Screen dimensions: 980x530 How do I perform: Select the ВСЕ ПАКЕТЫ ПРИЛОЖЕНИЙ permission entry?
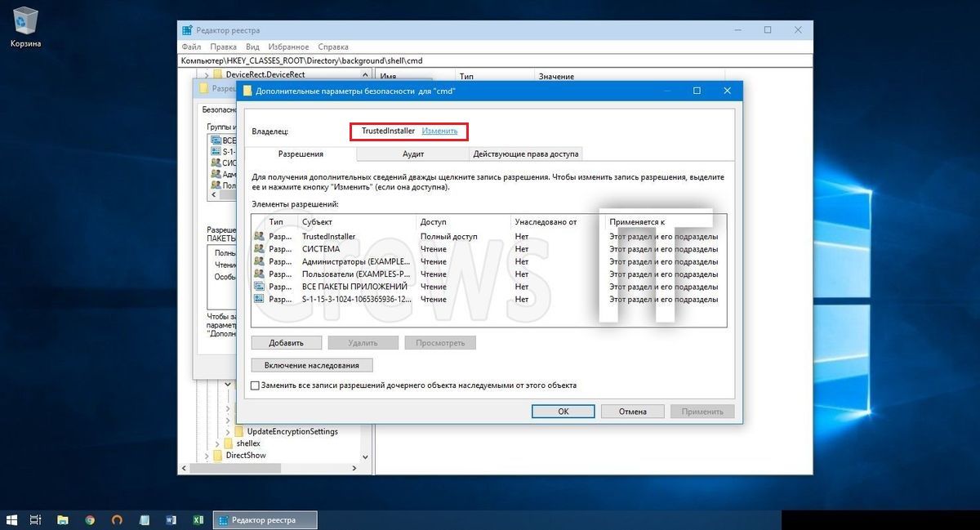[489, 287]
